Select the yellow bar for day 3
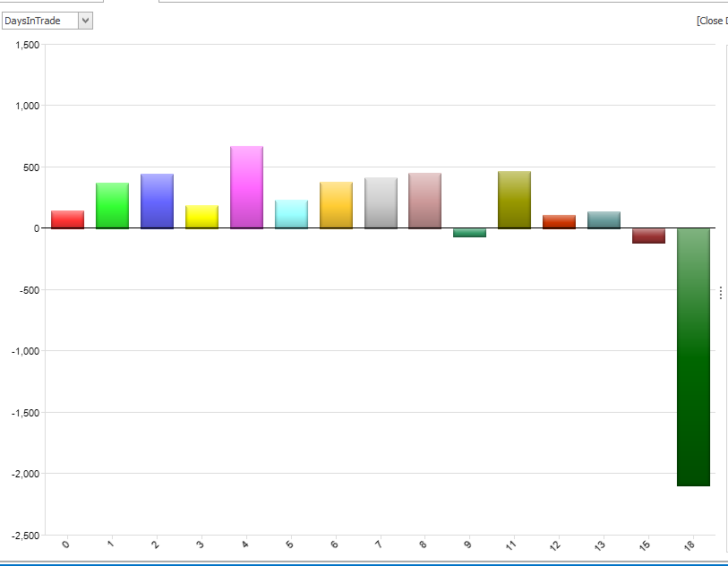 pyautogui.click(x=201, y=217)
